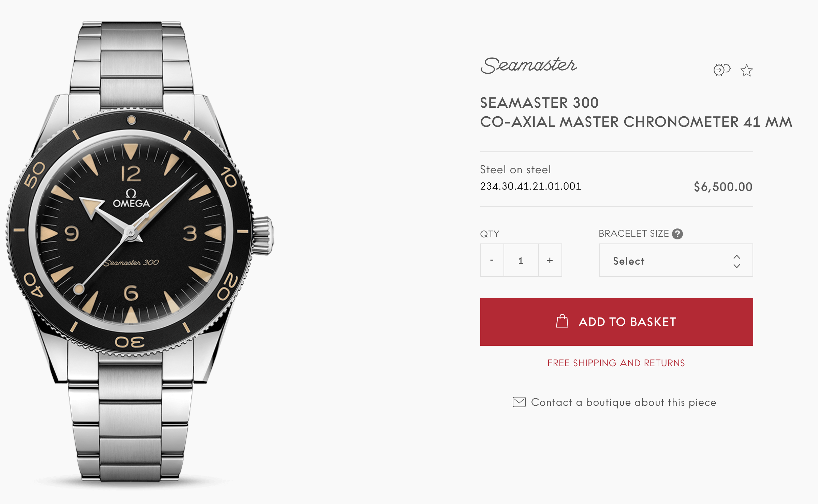Click the shopping bag icon on the basket button

point(562,321)
